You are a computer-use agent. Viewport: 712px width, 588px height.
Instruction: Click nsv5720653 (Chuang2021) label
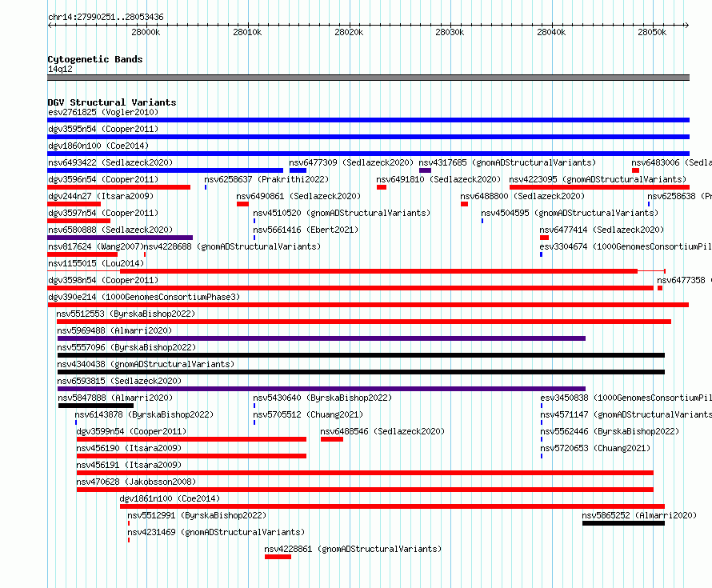[x=595, y=448]
